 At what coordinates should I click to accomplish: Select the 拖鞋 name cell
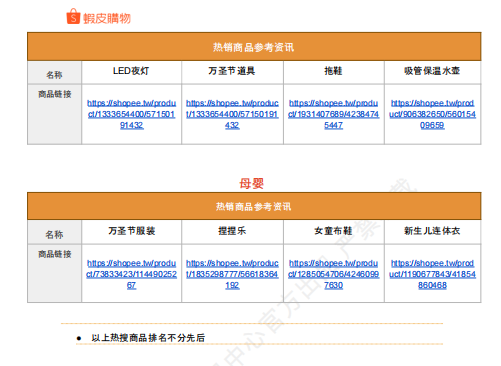tap(334, 72)
